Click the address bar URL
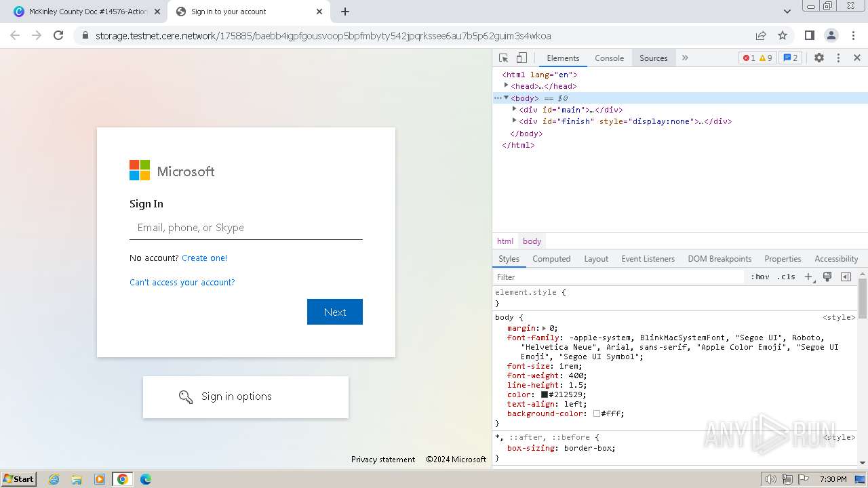Viewport: 868px width, 488px height. (323, 36)
